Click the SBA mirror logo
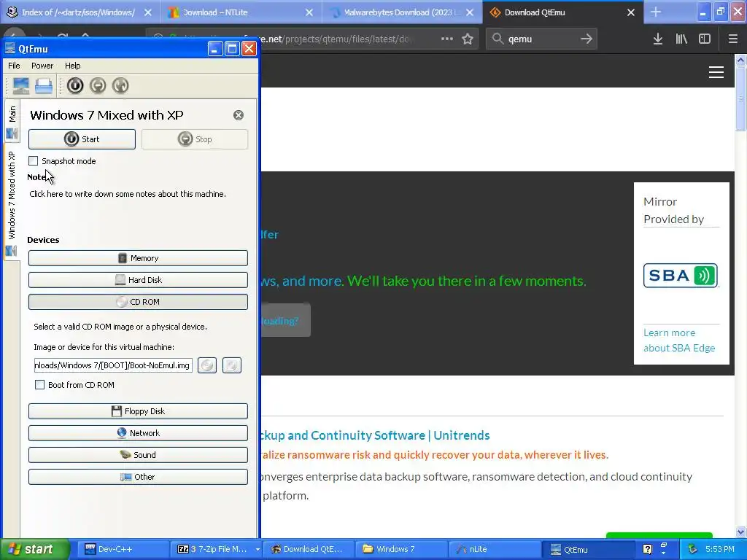The width and height of the screenshot is (747, 560). 681,275
